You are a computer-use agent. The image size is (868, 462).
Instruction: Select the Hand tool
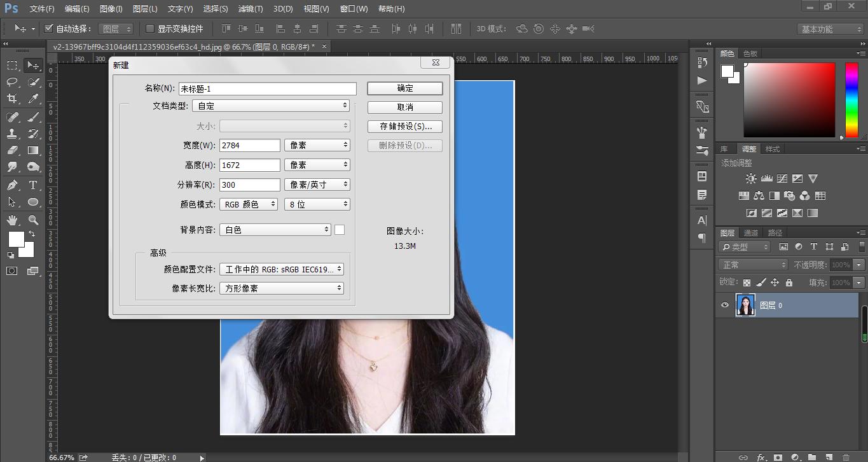click(x=12, y=220)
